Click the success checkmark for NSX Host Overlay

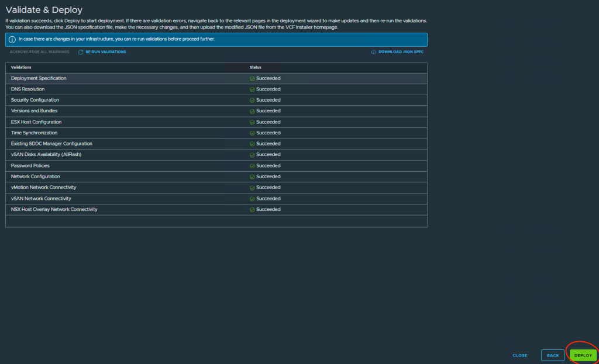pyautogui.click(x=252, y=209)
